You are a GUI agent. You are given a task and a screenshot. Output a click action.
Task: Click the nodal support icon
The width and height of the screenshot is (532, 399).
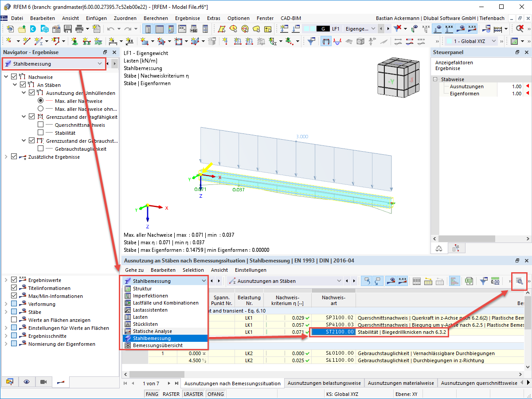pyautogui.click(x=74, y=41)
